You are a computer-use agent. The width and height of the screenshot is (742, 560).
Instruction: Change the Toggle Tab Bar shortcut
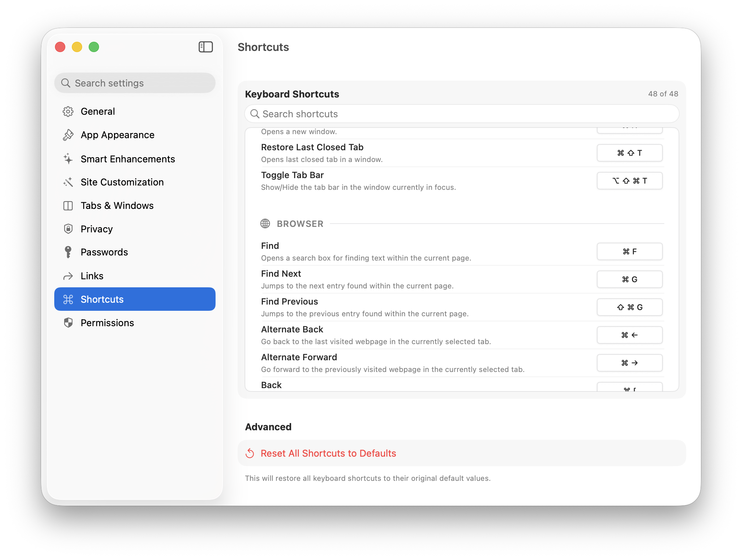(x=629, y=181)
